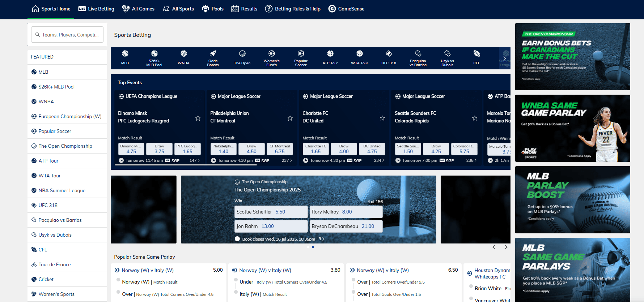Select the WNBA basketball carousel icon
644x302 pixels.
click(184, 54)
